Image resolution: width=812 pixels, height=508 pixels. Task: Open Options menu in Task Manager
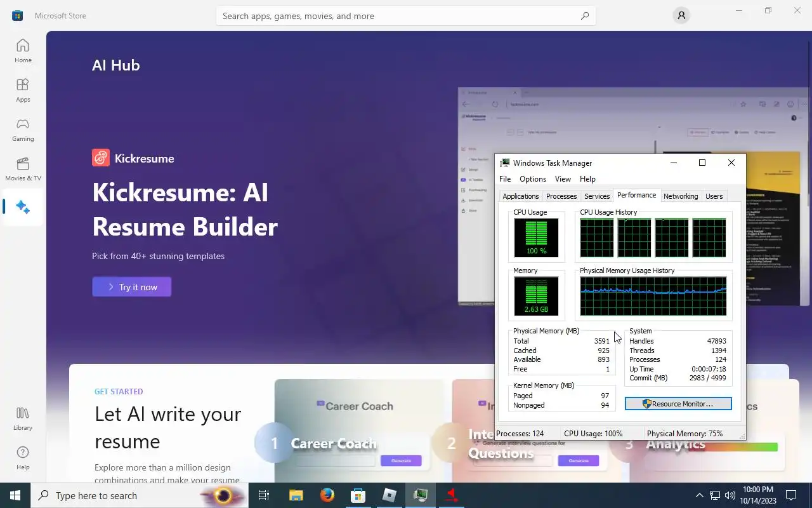point(533,179)
